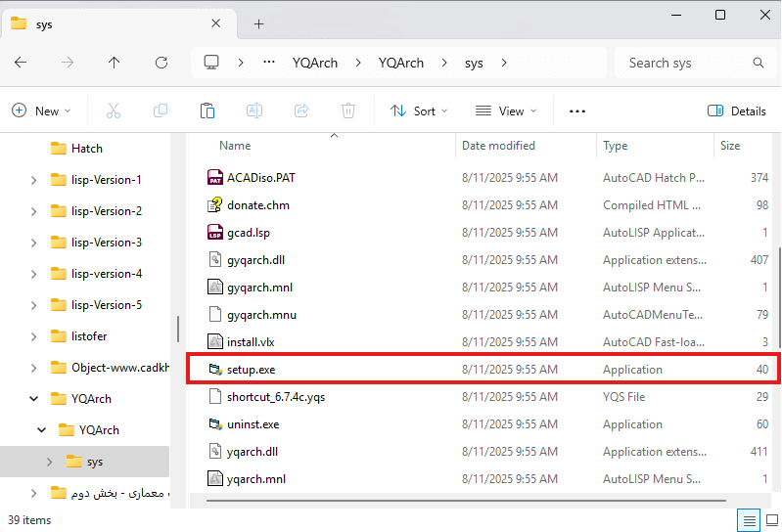
Task: Click the navigation pane scrollbar
Action: [x=177, y=329]
